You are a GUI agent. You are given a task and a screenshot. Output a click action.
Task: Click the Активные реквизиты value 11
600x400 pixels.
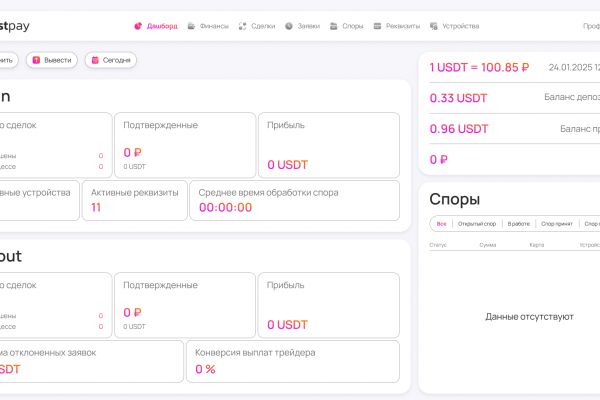pos(96,207)
